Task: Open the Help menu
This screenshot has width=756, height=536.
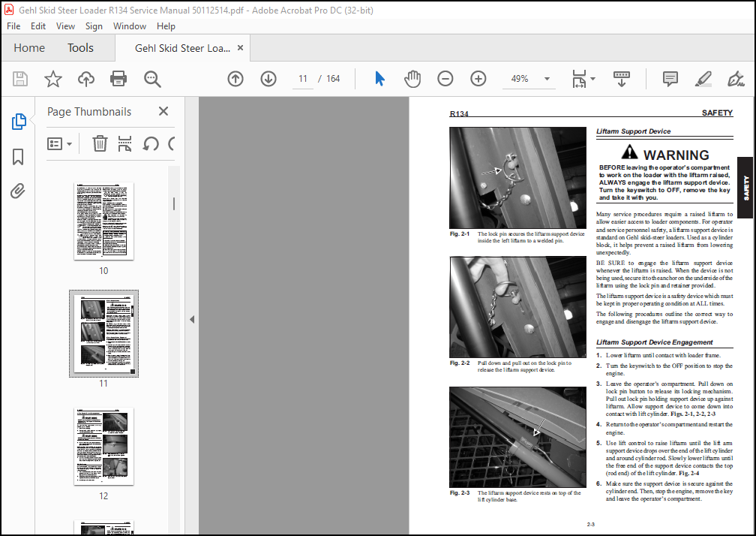Action: [166, 26]
